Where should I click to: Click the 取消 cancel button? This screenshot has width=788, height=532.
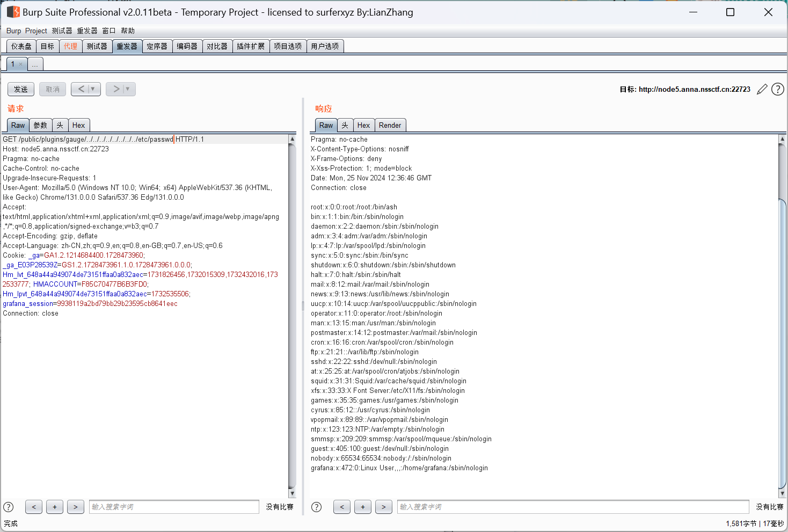point(53,89)
